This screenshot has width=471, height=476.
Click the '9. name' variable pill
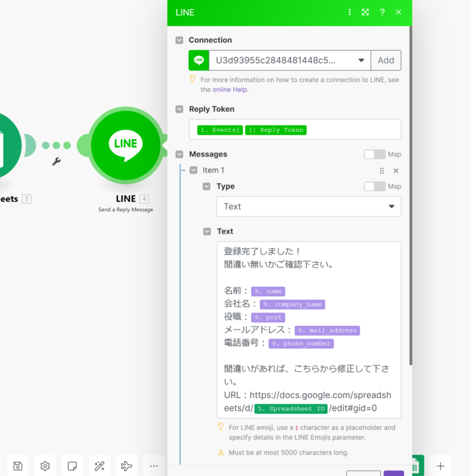268,291
